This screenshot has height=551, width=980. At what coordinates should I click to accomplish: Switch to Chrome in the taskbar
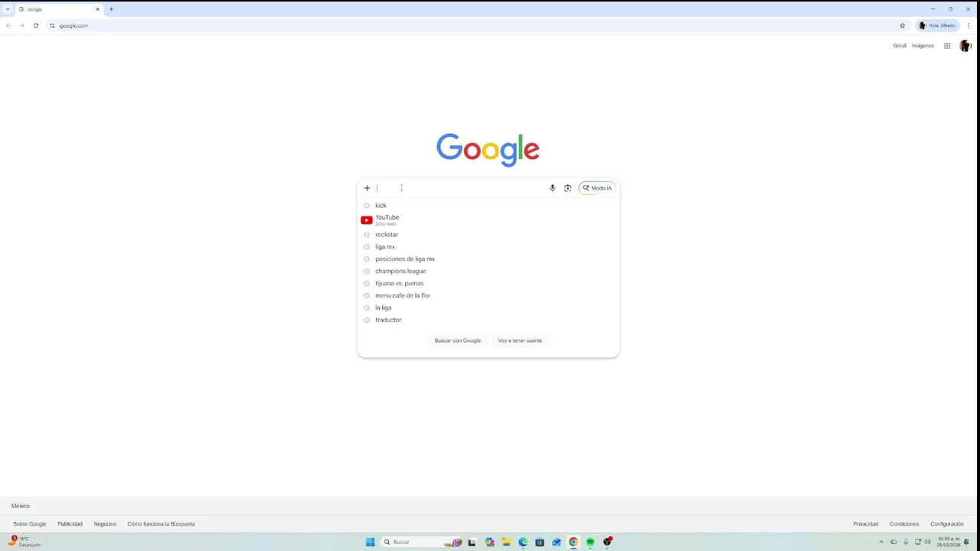pyautogui.click(x=573, y=542)
